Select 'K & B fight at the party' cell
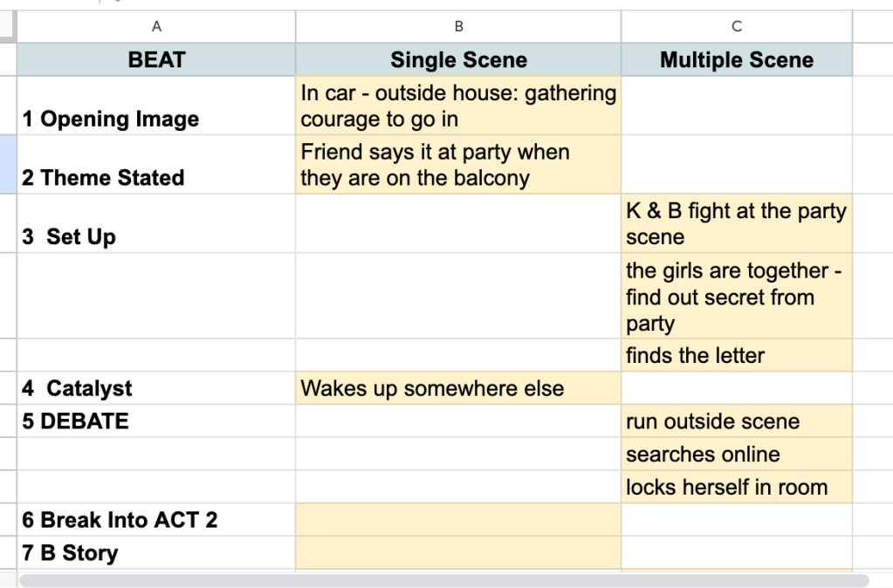 (736, 224)
